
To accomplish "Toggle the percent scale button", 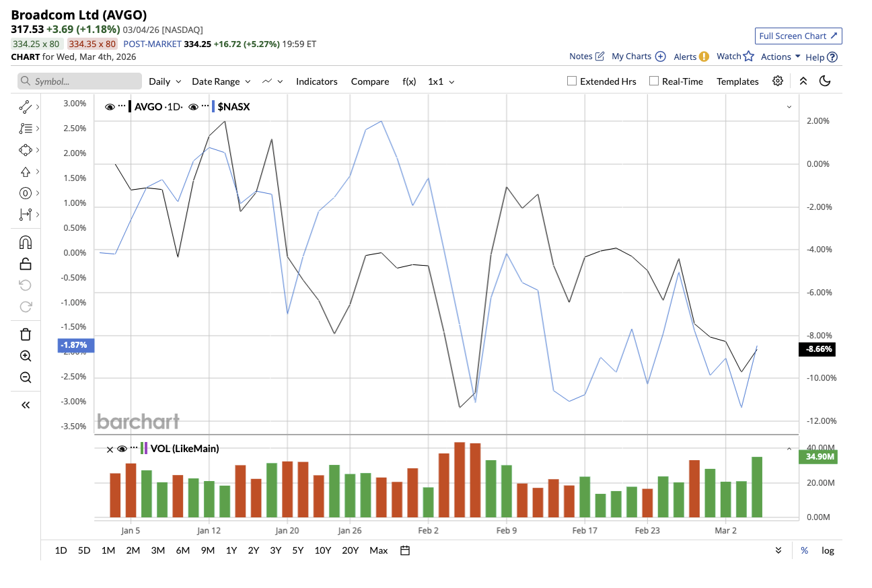I will click(804, 550).
